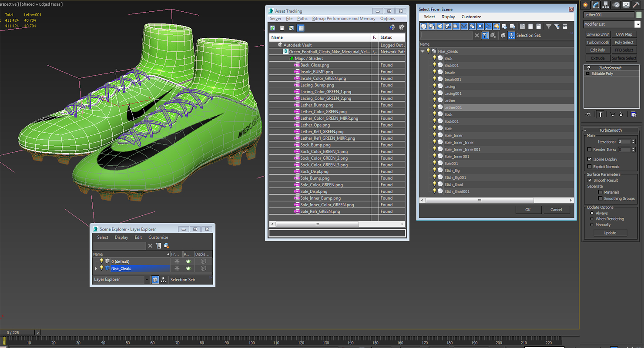The width and height of the screenshot is (644, 348).
Task: Increase Iterations spinner value
Action: [633, 141]
